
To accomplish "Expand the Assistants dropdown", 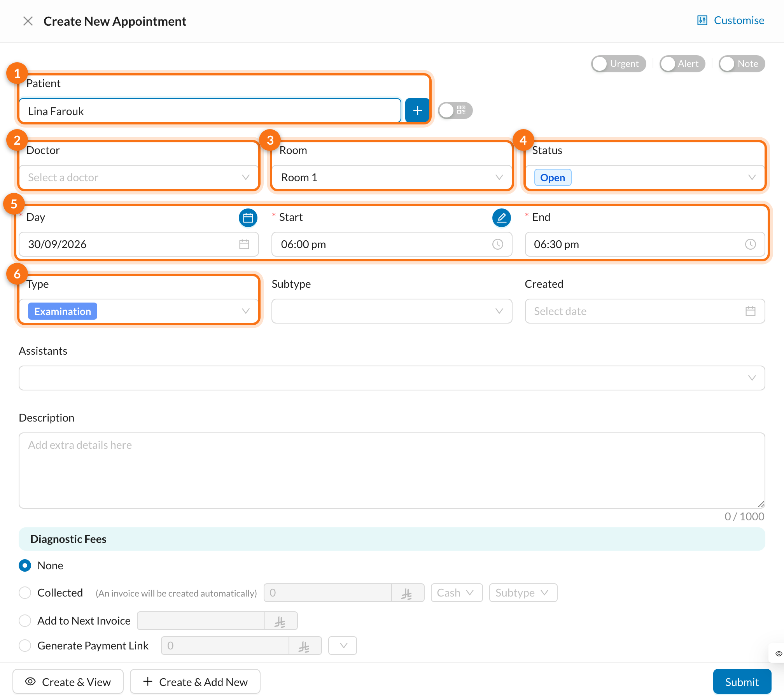I will click(x=392, y=378).
